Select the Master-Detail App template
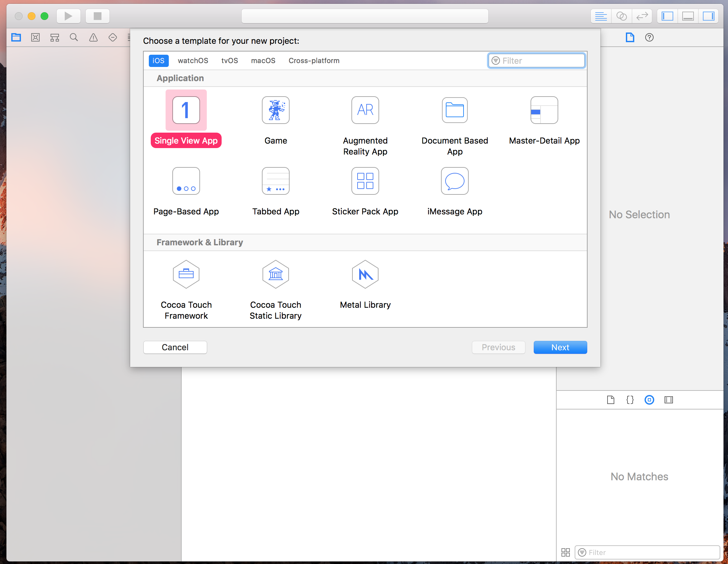 tap(544, 110)
